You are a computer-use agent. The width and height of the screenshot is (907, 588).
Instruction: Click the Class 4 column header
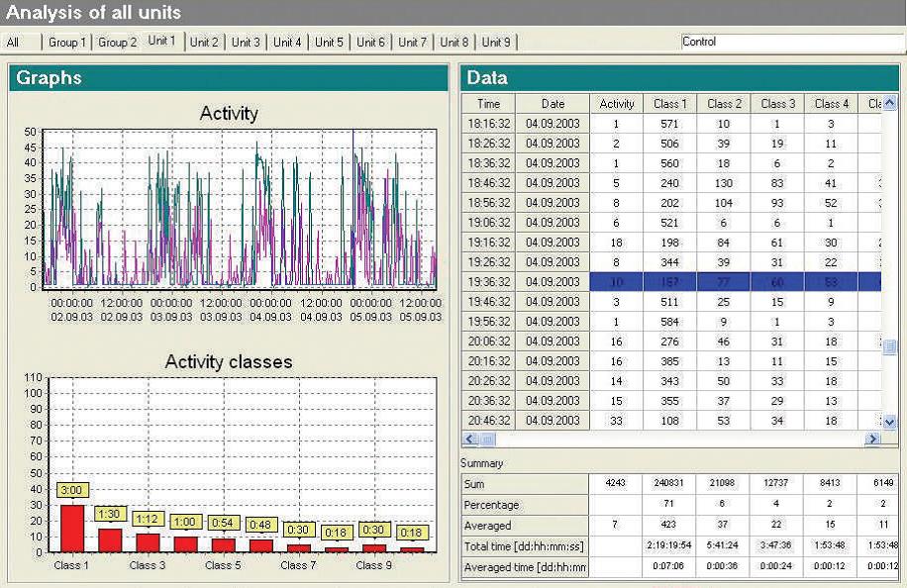[832, 104]
